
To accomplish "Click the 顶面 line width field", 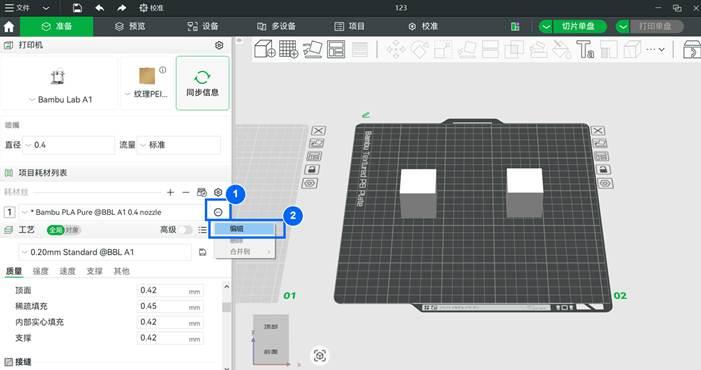I will (x=170, y=290).
